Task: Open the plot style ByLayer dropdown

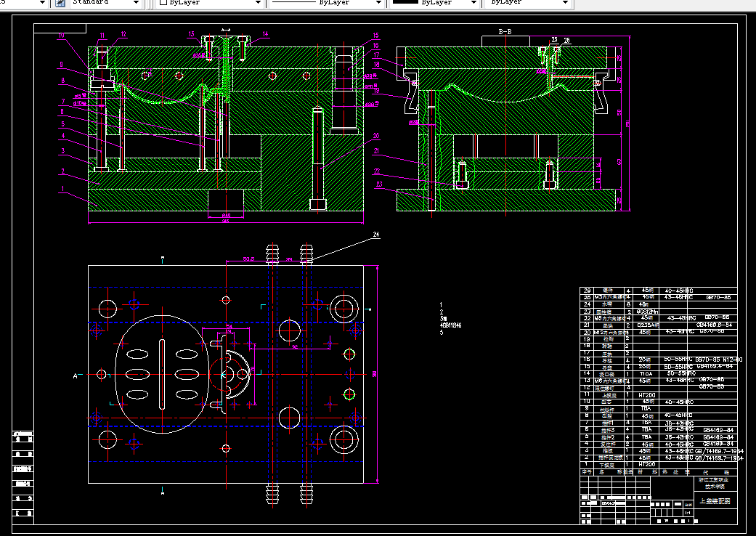Action: pyautogui.click(x=565, y=2)
